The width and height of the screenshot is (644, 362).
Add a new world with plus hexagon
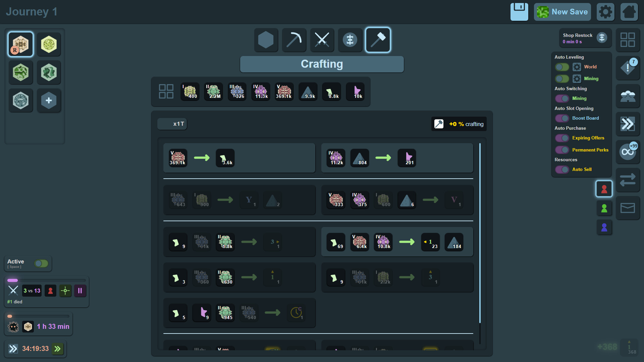(49, 100)
